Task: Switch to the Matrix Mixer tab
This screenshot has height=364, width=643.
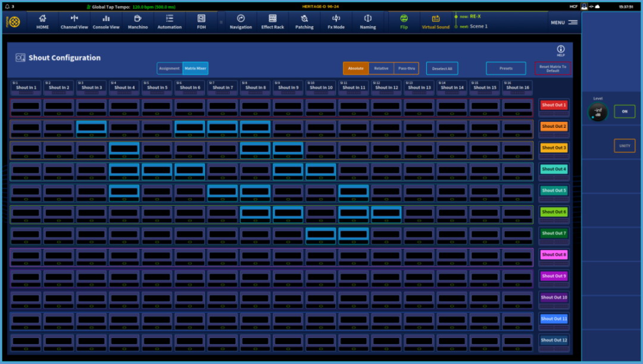Action: [x=195, y=68]
